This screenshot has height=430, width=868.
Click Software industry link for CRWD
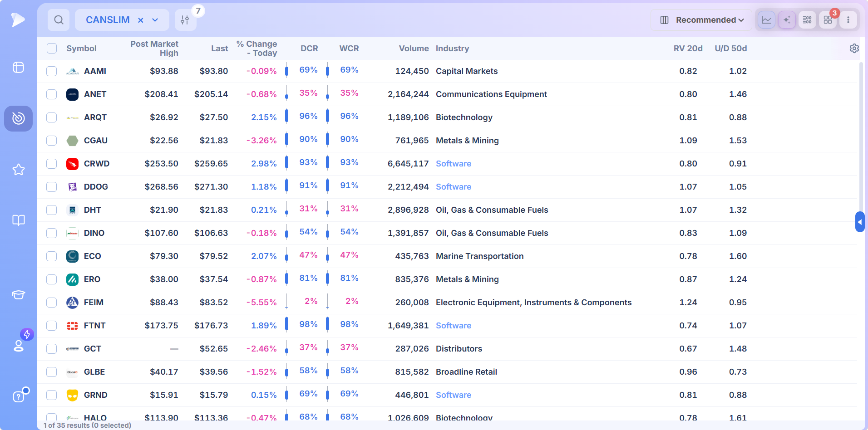[454, 164]
